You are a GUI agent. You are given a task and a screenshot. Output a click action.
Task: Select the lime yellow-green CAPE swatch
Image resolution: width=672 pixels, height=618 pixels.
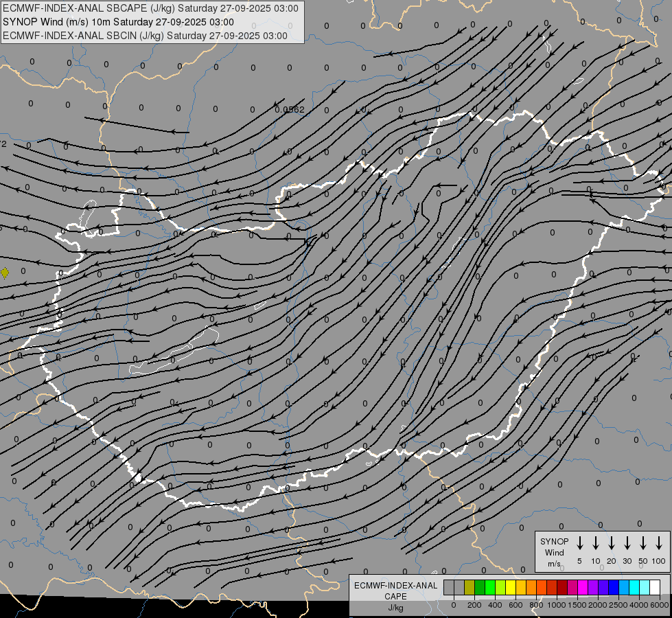(500, 587)
